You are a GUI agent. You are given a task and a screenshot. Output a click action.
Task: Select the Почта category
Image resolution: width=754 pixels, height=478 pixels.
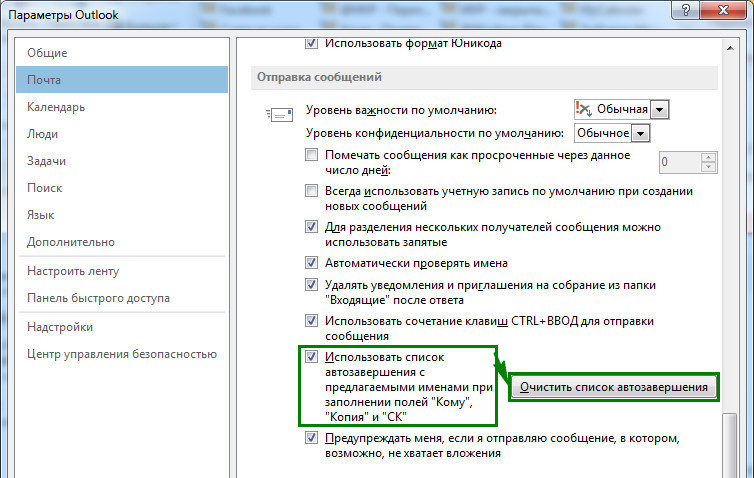(x=122, y=80)
